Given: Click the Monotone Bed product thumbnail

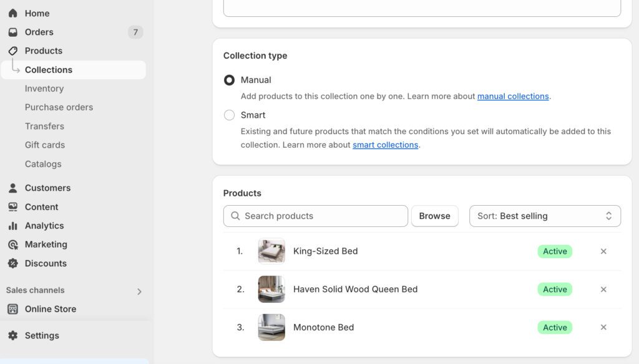Looking at the screenshot, I should click(x=271, y=327).
